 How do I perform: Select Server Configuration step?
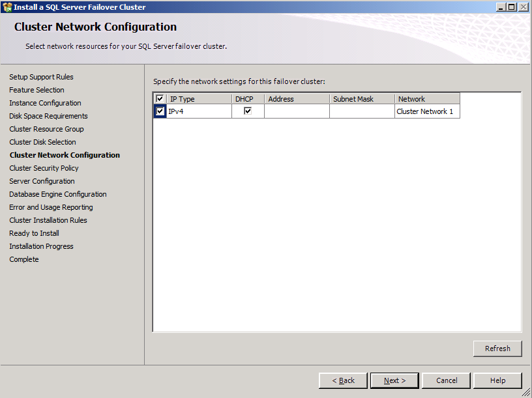point(42,181)
